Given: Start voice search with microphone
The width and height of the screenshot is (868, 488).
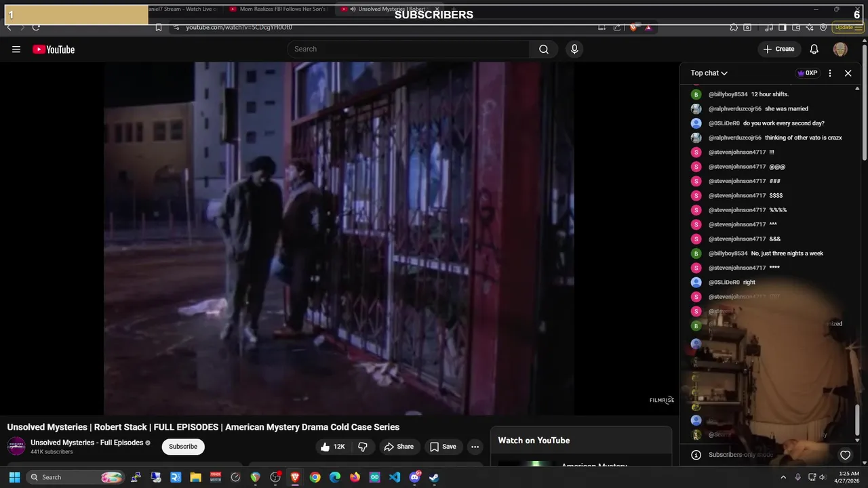Looking at the screenshot, I should 574,49.
